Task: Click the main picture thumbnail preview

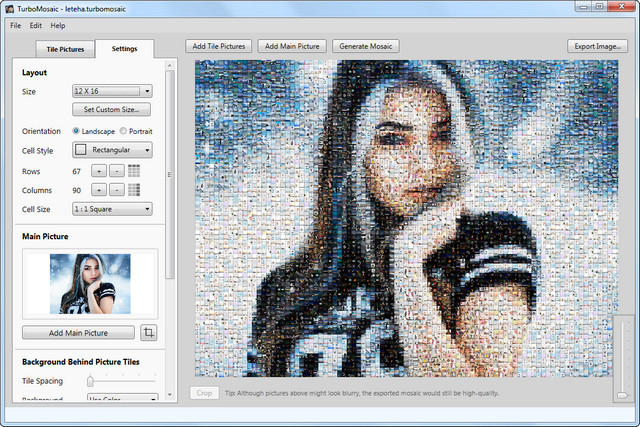Action: (90, 281)
